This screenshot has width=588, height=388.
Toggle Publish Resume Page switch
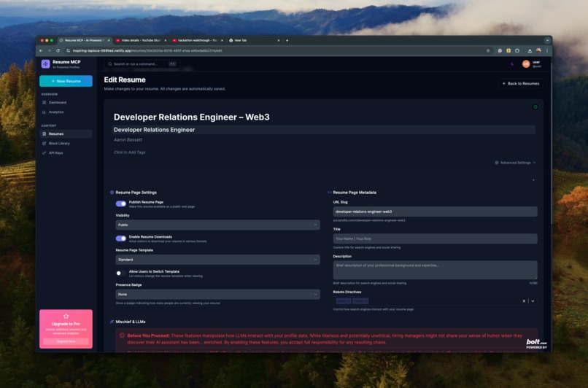(x=121, y=204)
